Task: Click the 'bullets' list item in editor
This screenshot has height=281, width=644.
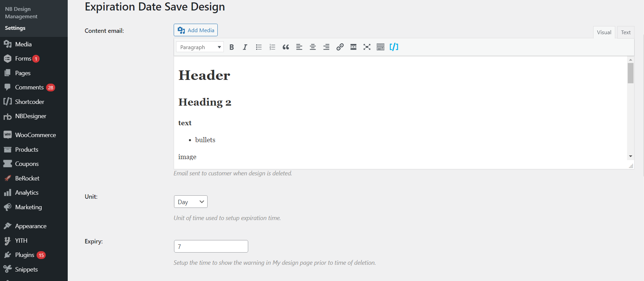Action: point(205,140)
